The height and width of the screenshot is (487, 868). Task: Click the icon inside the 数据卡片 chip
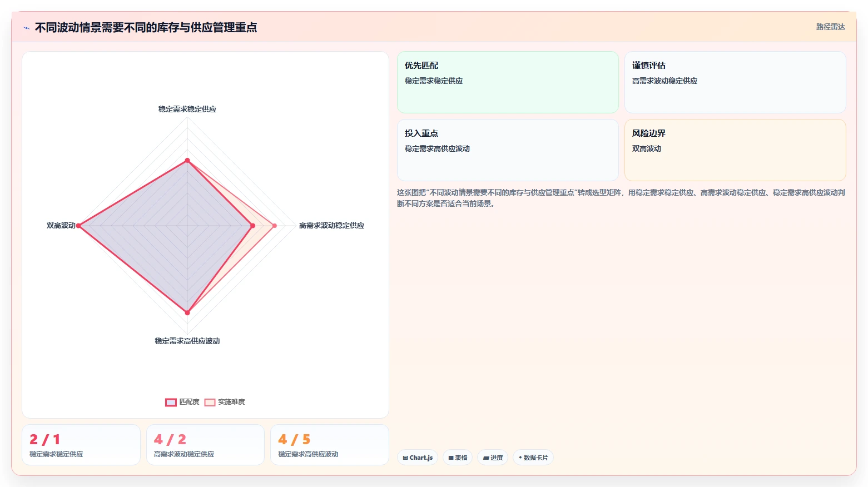(520, 458)
